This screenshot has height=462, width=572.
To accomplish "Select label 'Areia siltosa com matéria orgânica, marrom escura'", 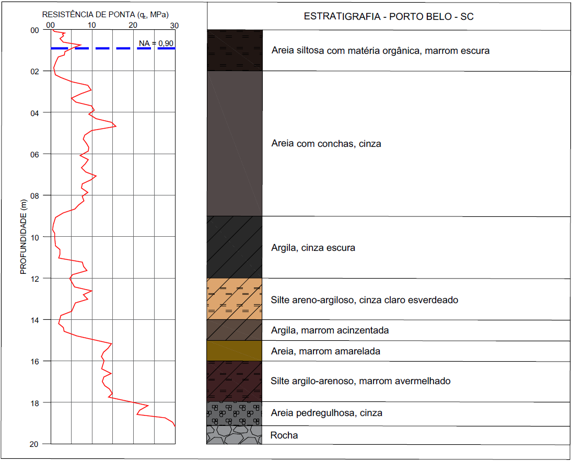I will click(x=380, y=50).
